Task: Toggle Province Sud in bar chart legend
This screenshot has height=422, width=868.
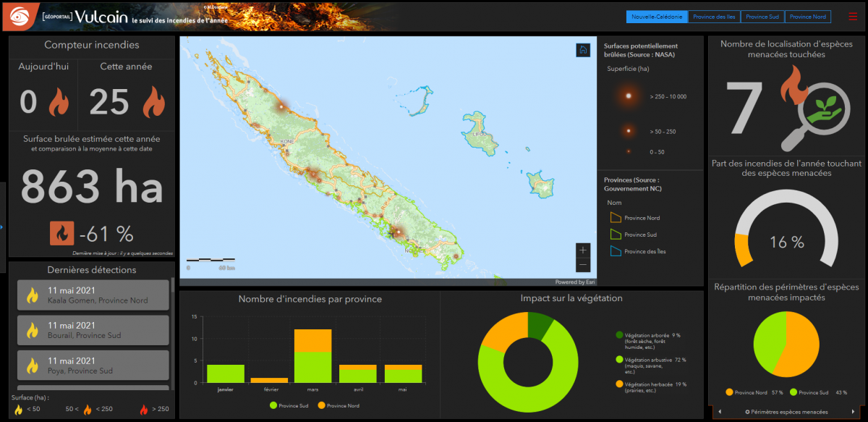Action: tap(289, 405)
